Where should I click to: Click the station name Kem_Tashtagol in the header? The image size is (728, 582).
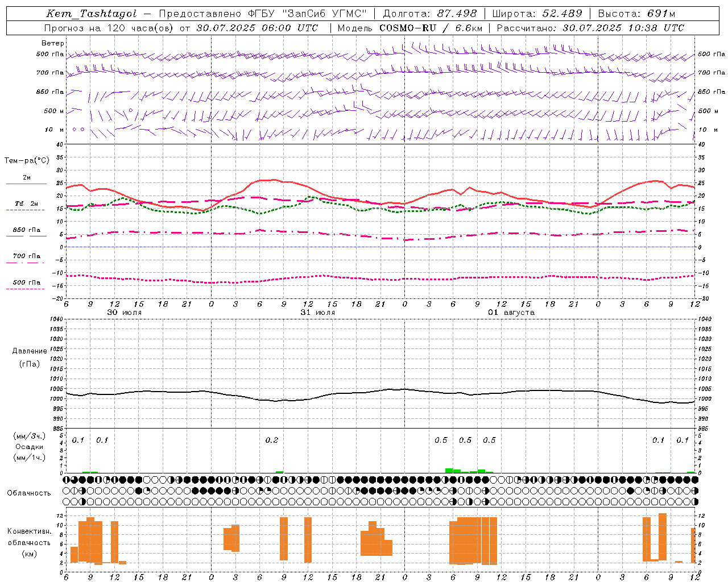91,14
